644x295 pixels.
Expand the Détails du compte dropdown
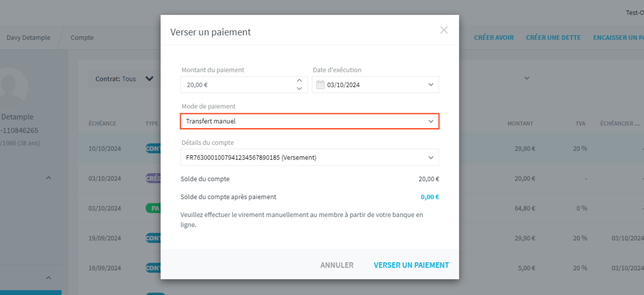pyautogui.click(x=431, y=158)
